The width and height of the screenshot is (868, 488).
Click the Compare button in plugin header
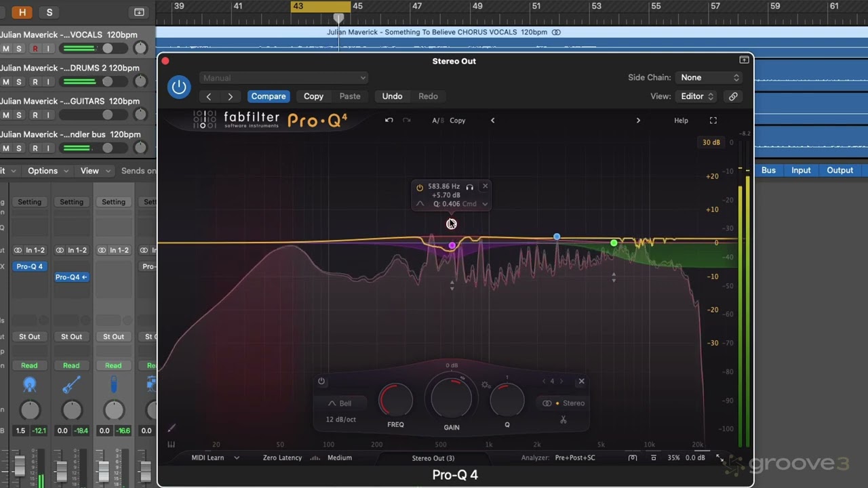(269, 96)
